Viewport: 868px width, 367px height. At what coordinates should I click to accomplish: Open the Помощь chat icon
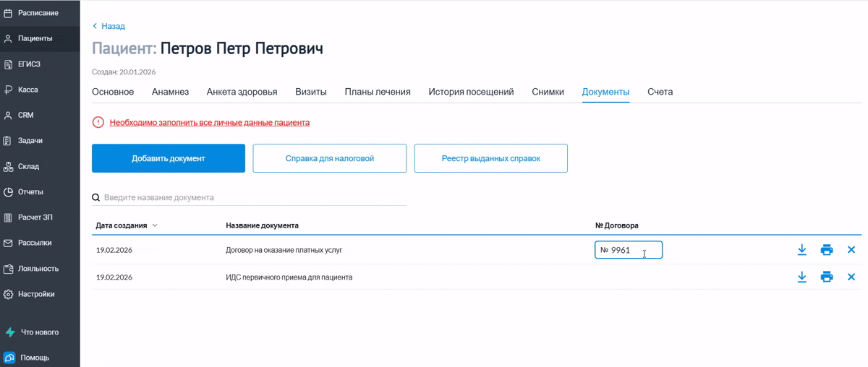click(x=9, y=358)
